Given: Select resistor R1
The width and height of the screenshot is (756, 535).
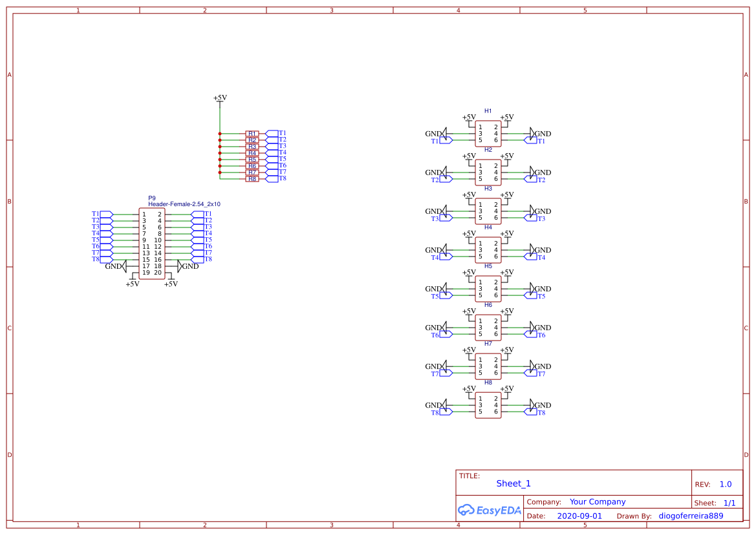Looking at the screenshot, I should pos(252,133).
